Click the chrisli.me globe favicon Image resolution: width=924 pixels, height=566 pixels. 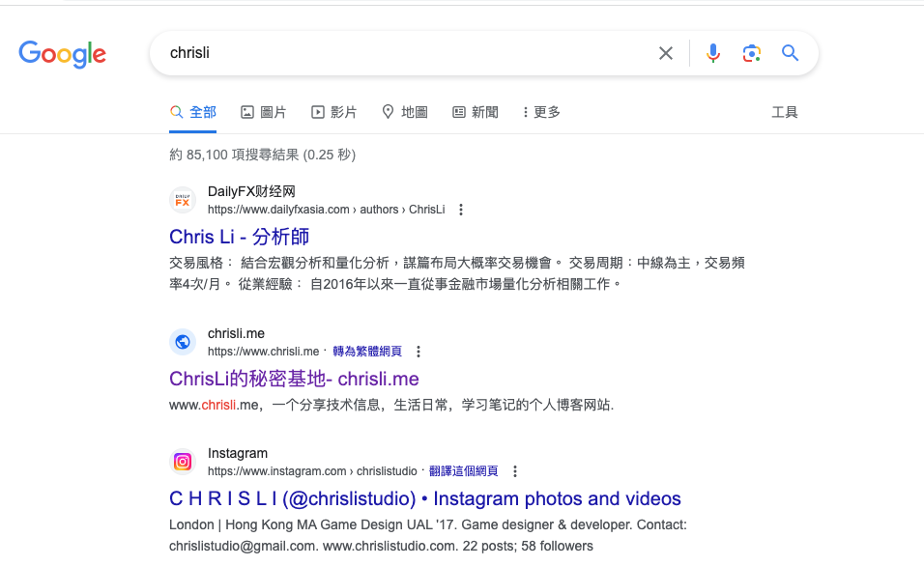pyautogui.click(x=183, y=342)
